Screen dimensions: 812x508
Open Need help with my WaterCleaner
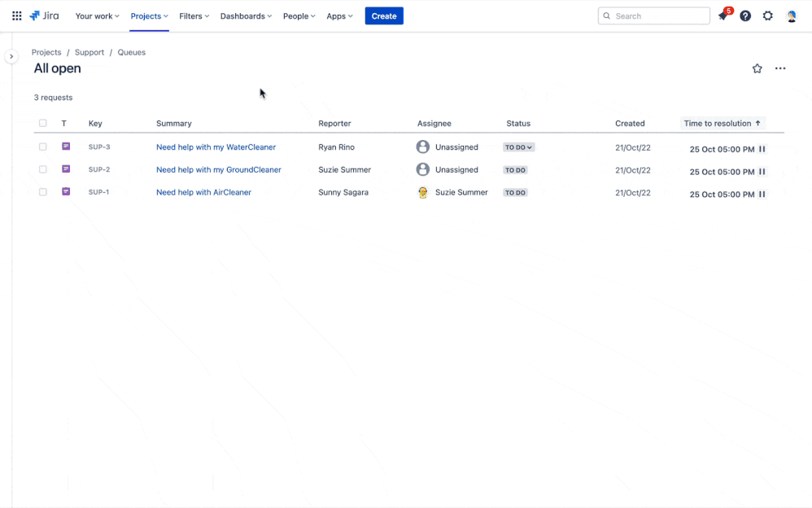216,147
